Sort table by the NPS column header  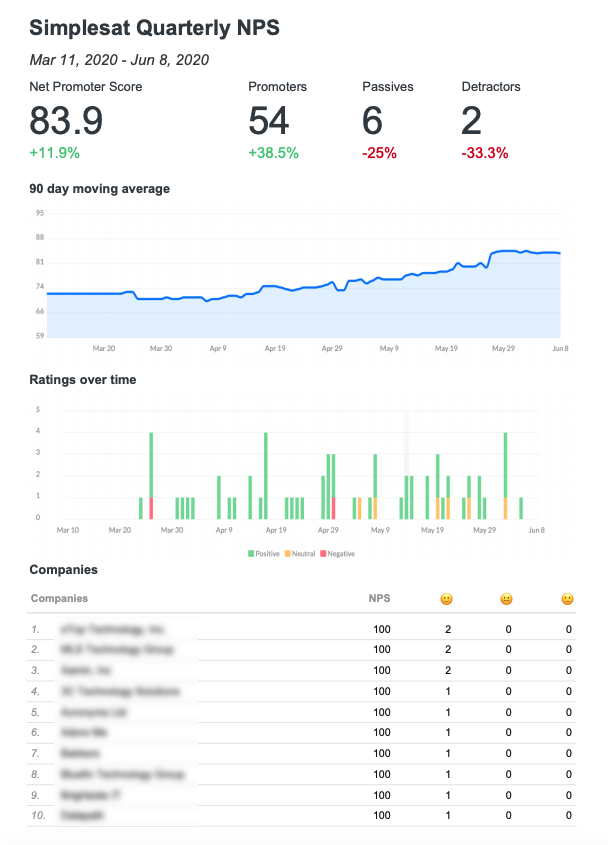pos(380,598)
